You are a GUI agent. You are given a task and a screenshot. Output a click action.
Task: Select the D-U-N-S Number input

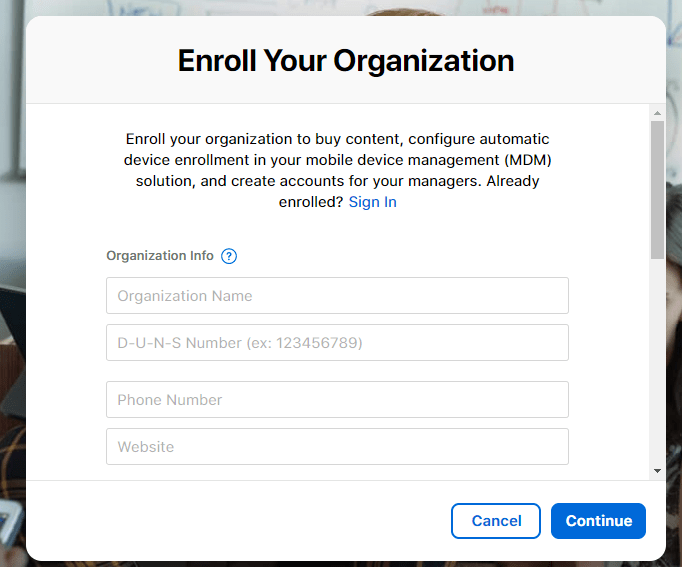pyautogui.click(x=337, y=343)
